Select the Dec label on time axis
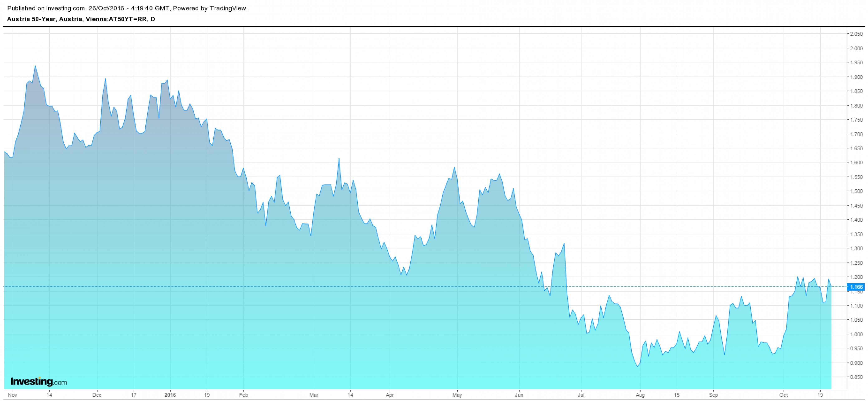This screenshot has width=868, height=401. [x=97, y=395]
